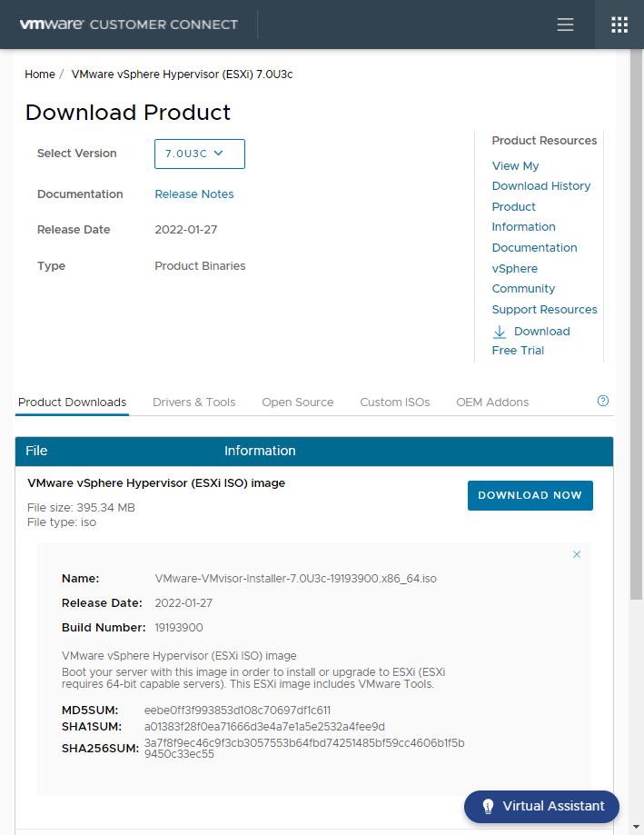The height and width of the screenshot is (835, 644).
Task: Click the scrollbar down arrow
Action: pyautogui.click(x=636, y=827)
